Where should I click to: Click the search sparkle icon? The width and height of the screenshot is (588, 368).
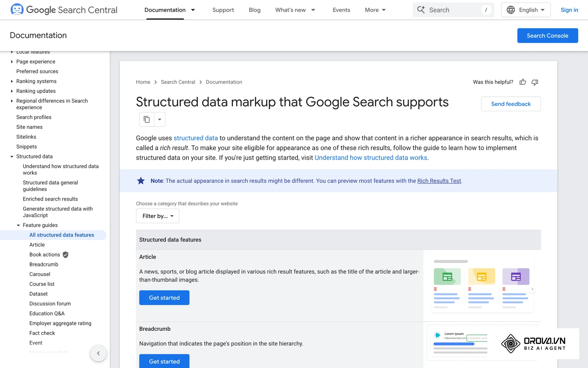(421, 10)
